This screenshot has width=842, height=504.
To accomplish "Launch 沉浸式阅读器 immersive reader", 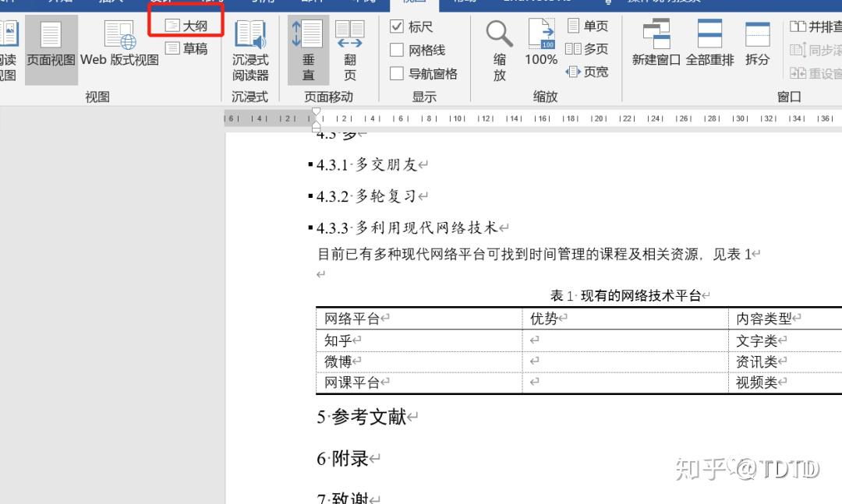I will tap(250, 49).
